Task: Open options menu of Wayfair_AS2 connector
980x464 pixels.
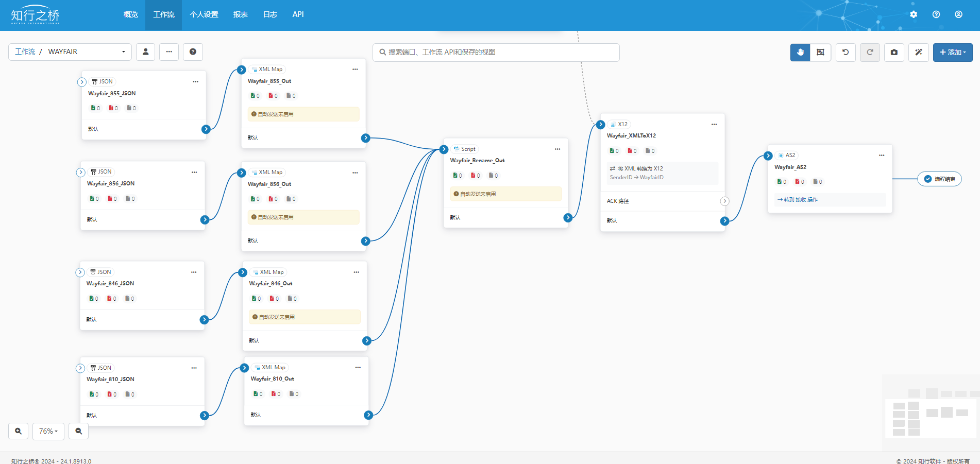Action: (882, 155)
